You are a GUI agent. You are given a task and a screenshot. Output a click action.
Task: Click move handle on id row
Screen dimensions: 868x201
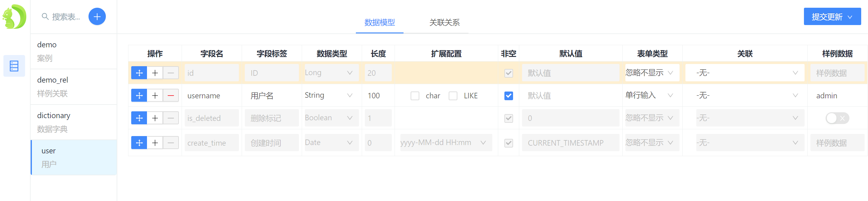pos(139,73)
